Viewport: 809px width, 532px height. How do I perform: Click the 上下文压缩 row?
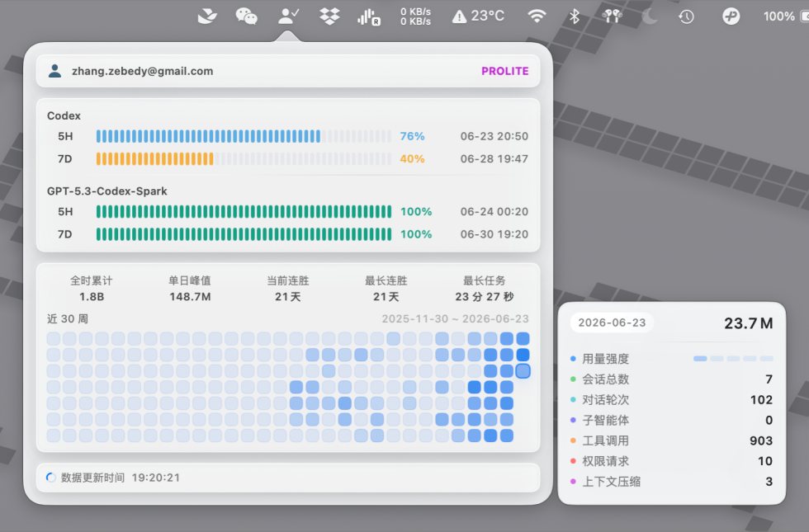[x=671, y=482]
